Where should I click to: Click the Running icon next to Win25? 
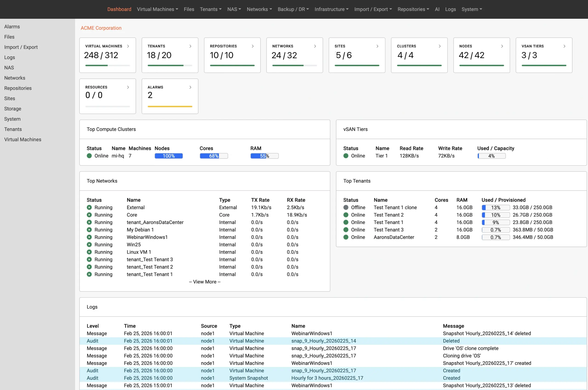89,244
